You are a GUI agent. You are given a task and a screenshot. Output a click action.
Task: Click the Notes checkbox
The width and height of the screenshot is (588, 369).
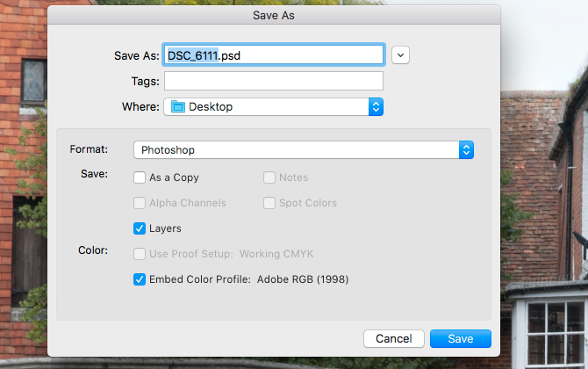tap(270, 177)
